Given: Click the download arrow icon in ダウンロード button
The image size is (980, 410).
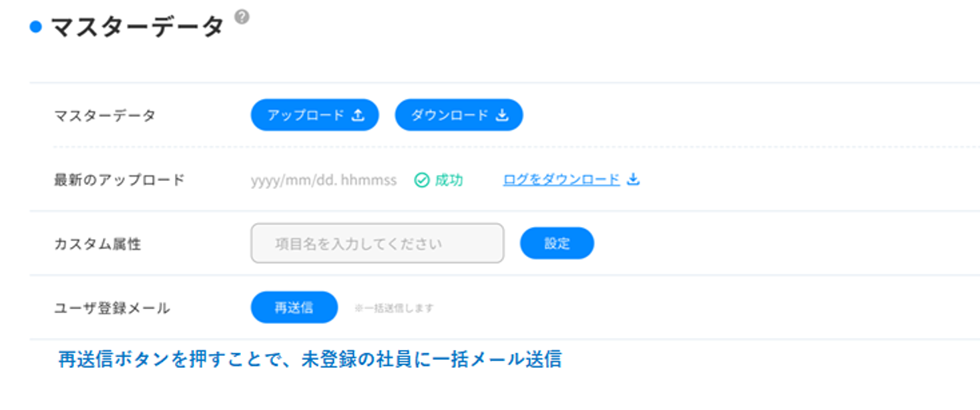Looking at the screenshot, I should point(502,116).
